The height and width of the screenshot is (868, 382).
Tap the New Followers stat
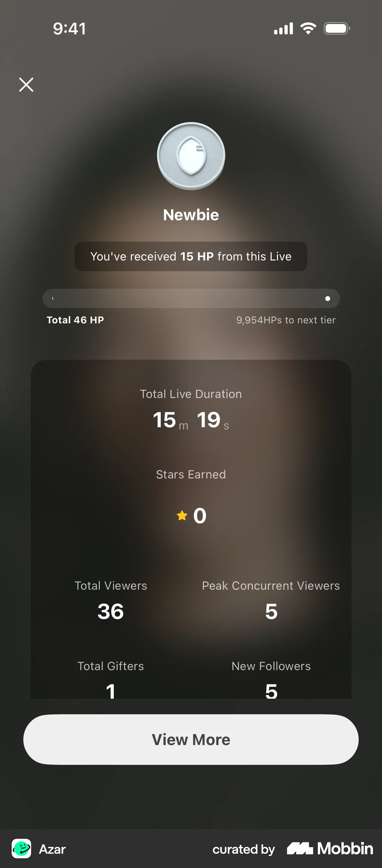[271, 677]
